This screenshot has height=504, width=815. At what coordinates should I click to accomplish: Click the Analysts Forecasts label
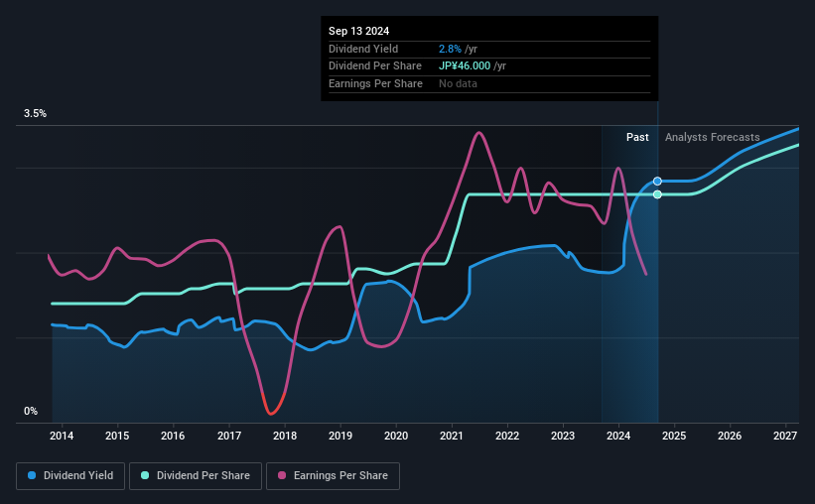[x=712, y=137]
